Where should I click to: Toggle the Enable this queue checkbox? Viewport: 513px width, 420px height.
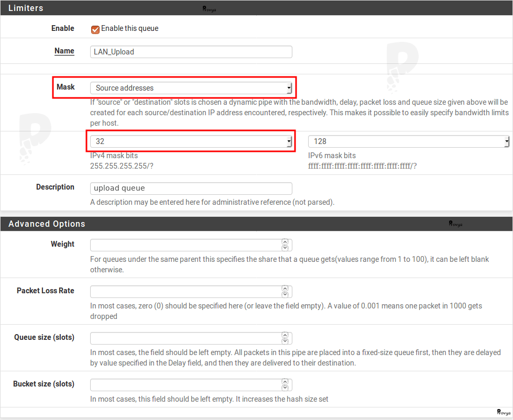coord(95,29)
